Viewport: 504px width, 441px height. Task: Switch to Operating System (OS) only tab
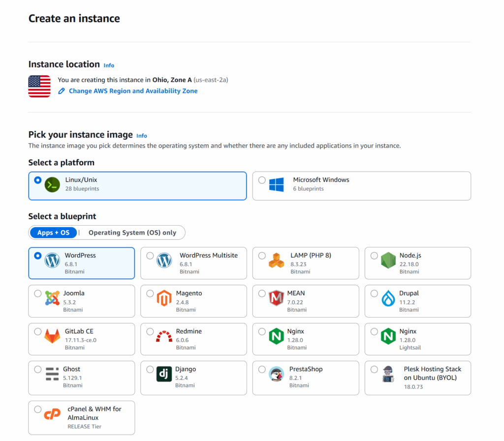point(132,233)
